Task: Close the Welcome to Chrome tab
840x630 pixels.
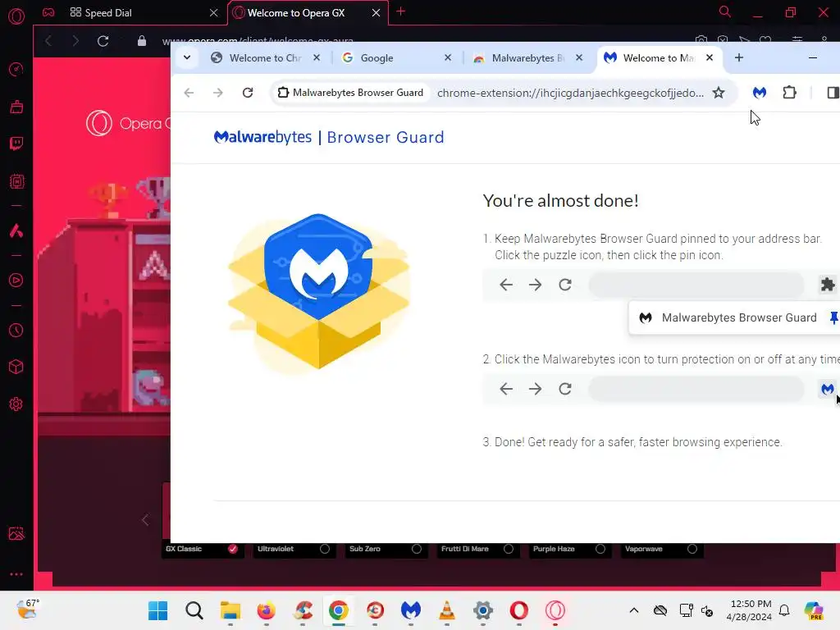Action: [x=317, y=57]
